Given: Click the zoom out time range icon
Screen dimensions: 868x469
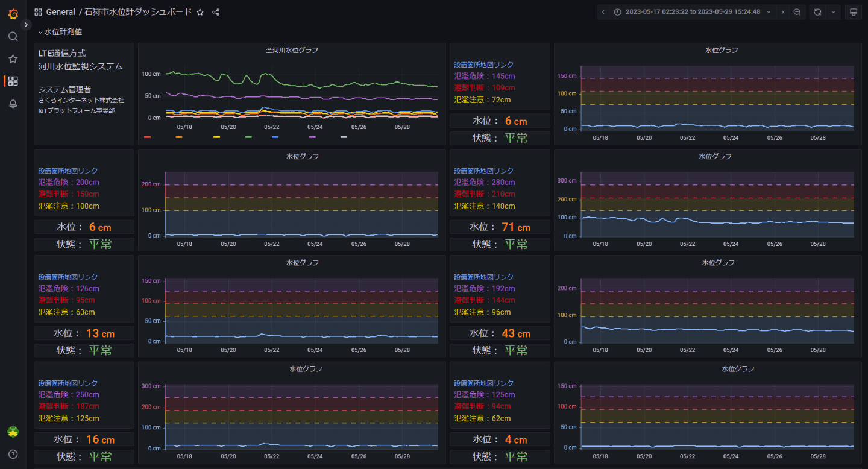Looking at the screenshot, I should point(797,12).
